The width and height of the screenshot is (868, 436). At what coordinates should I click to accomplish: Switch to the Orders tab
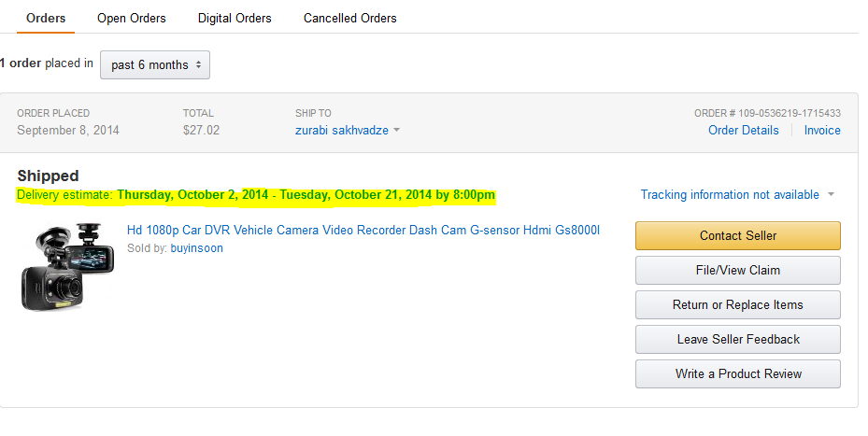[x=45, y=18]
